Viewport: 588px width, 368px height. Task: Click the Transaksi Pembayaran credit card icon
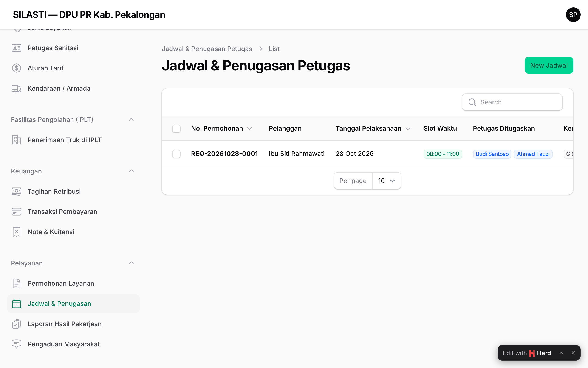pyautogui.click(x=17, y=212)
